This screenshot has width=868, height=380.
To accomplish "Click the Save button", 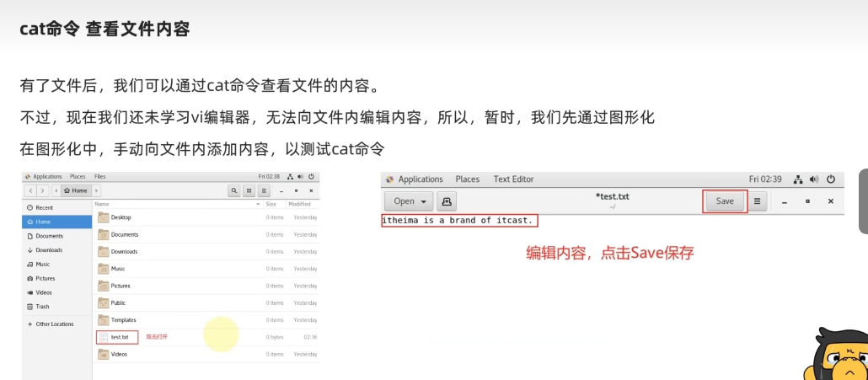I will click(725, 201).
